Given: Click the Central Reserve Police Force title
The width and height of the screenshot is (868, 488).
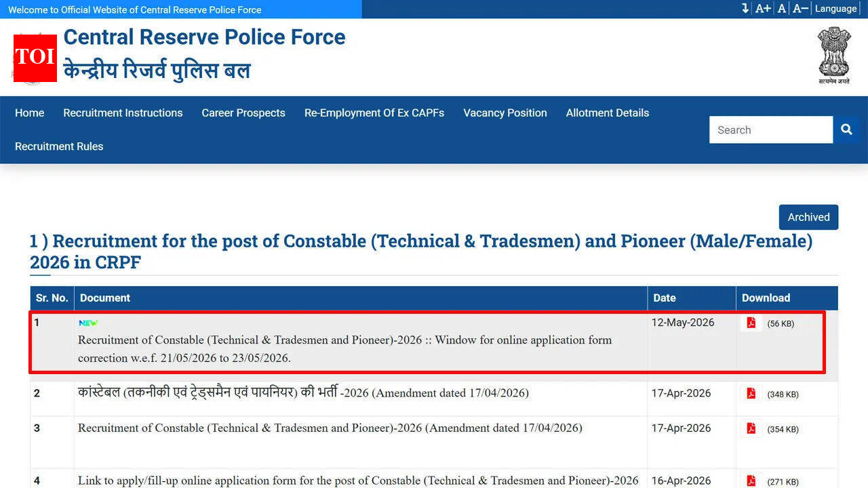Looking at the screenshot, I should [204, 37].
